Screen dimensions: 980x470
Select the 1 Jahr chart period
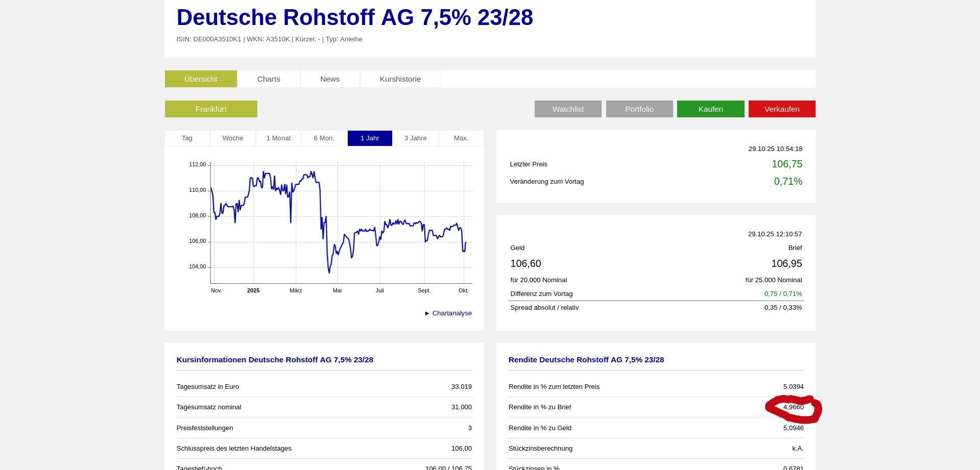tap(370, 138)
